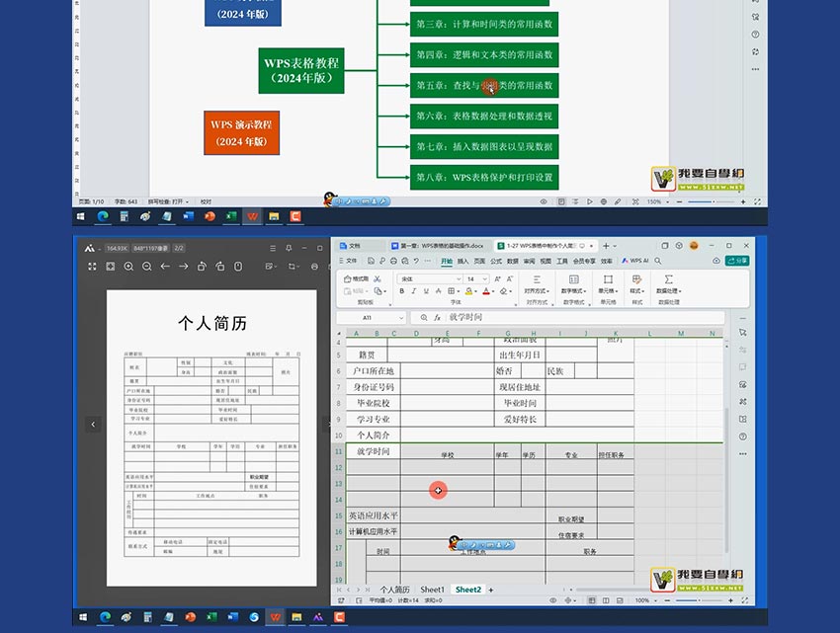Screen dimensions: 840x633
Task: Select 个人简历 sheet tab
Action: pos(395,590)
